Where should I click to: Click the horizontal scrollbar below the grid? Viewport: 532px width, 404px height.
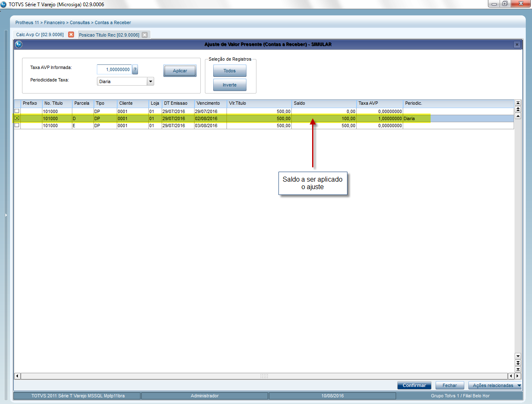pos(264,376)
